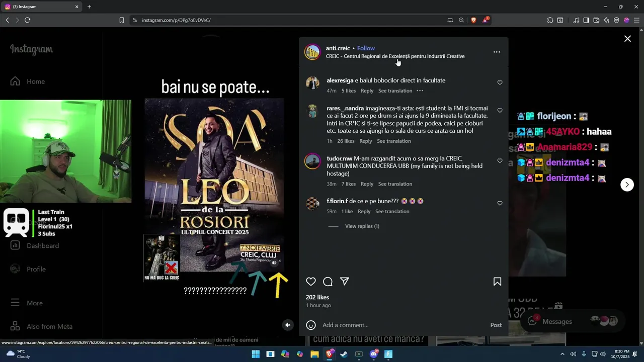Go forward in browser history
The image size is (644, 362).
(x=17, y=20)
